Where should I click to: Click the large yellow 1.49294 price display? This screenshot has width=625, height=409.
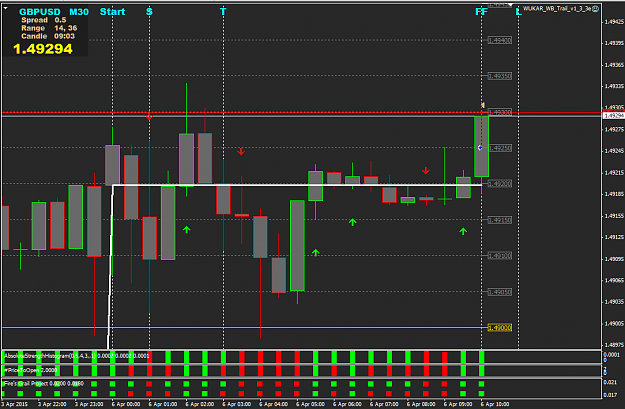point(43,49)
